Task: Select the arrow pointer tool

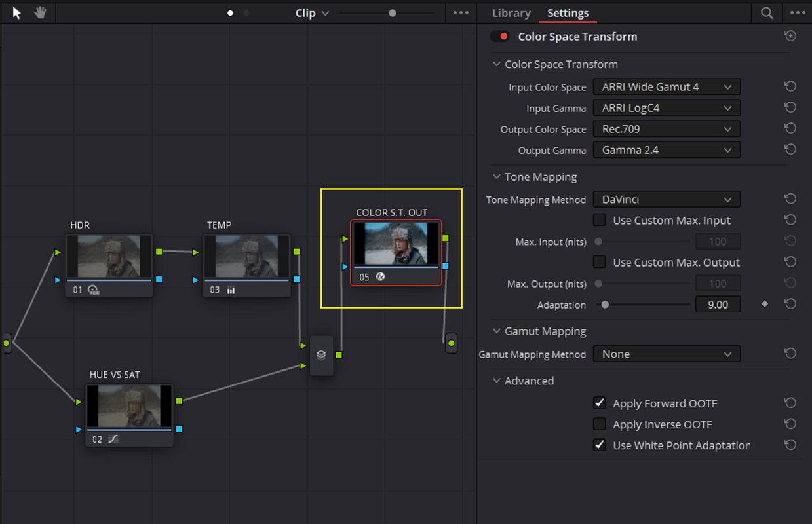Action: coord(17,12)
